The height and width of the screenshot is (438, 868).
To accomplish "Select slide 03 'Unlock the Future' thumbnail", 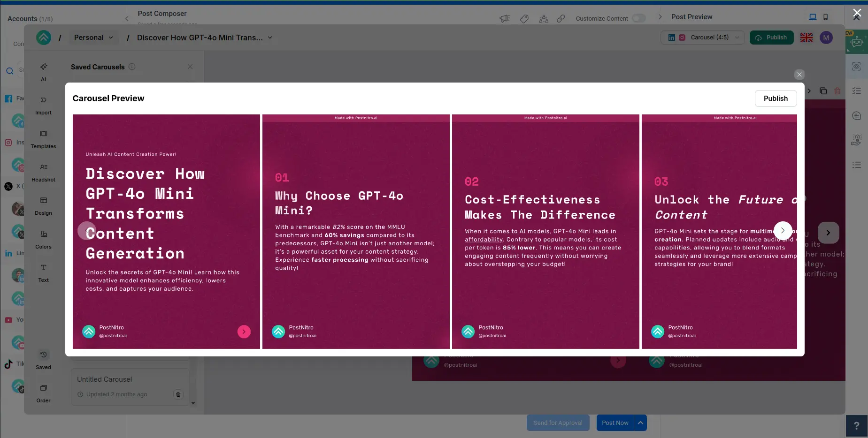I will pyautogui.click(x=719, y=232).
